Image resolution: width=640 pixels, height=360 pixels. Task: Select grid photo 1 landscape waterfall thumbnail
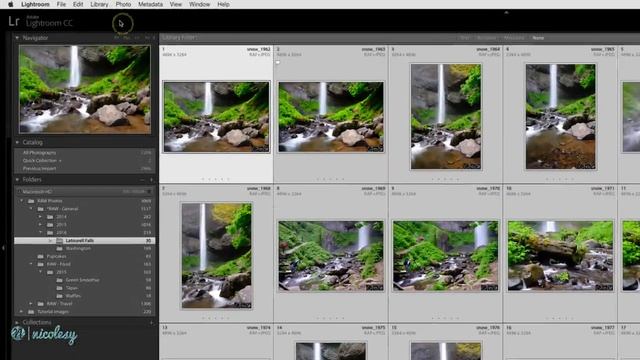click(216, 117)
